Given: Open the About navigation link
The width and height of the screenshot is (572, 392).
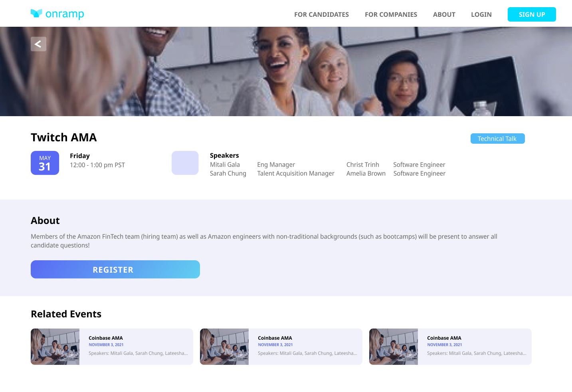Looking at the screenshot, I should point(444,14).
